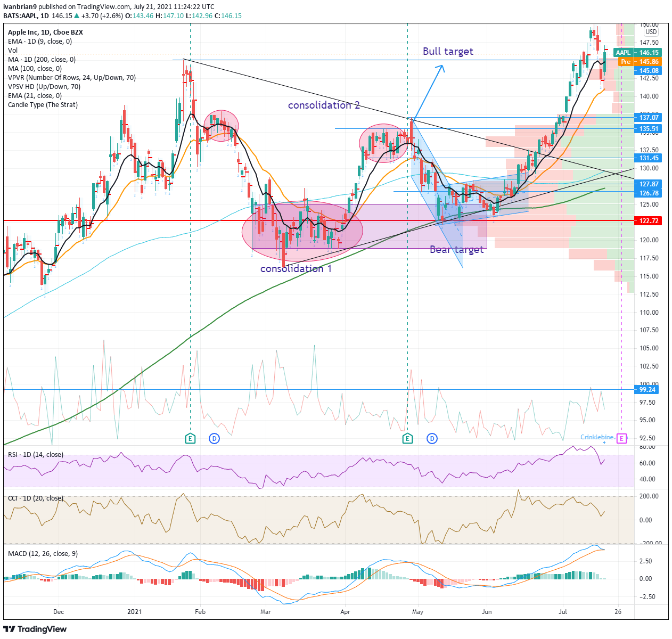Select the MACD (12, 26, close, 9) legend
The image size is (672, 639).
(43, 554)
